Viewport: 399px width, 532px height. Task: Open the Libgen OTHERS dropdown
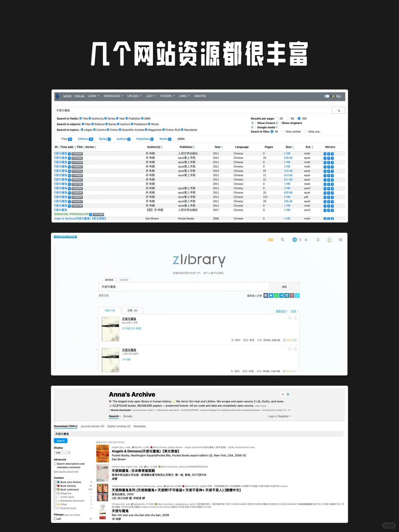pos(167,96)
